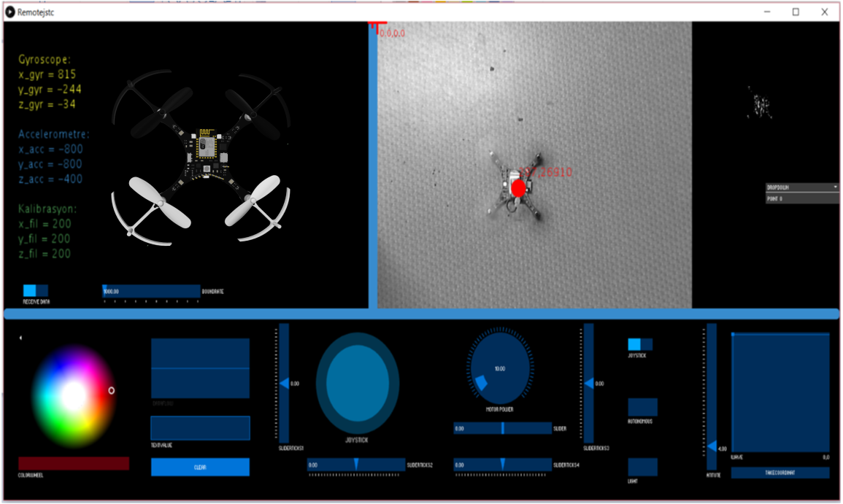
Task: Click the Textvalue input field
Action: (x=200, y=428)
